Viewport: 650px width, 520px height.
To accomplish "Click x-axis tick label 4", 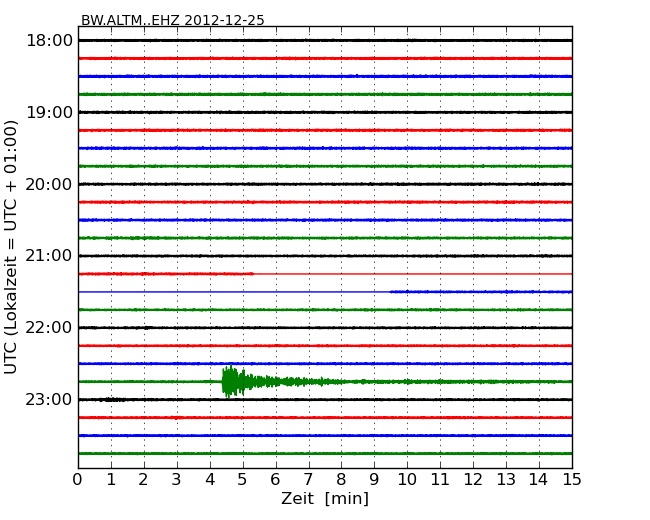I will coord(210,479).
